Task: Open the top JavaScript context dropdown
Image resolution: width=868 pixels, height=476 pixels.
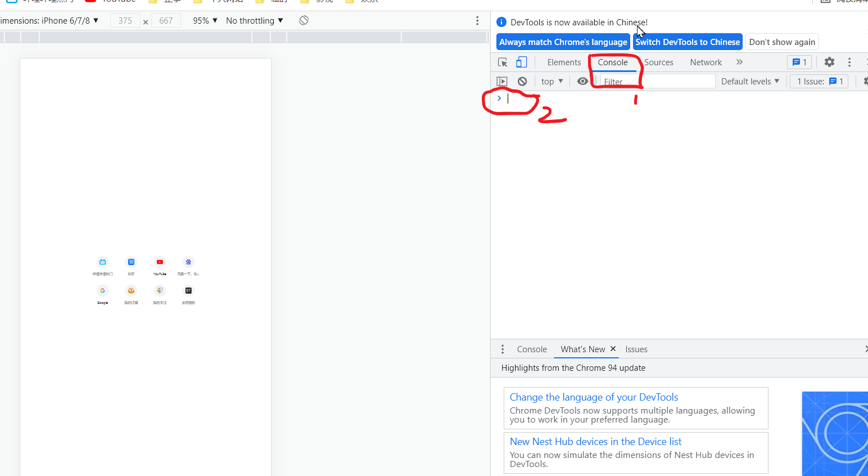Action: 552,82
